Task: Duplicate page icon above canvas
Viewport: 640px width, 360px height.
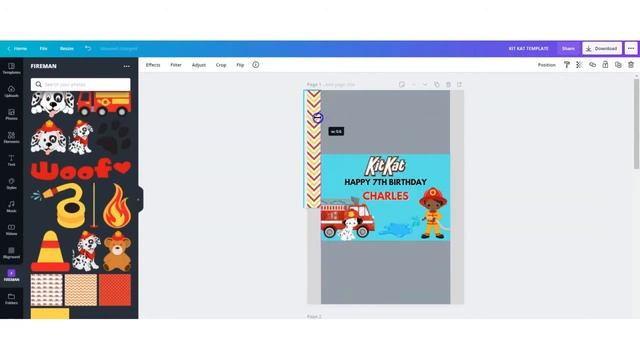Action: tap(437, 84)
